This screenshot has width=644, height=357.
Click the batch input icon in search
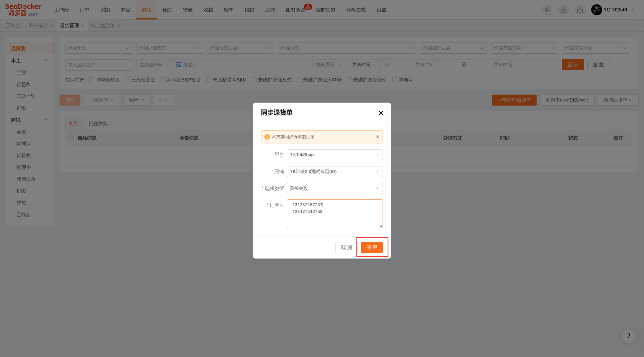coord(179,64)
